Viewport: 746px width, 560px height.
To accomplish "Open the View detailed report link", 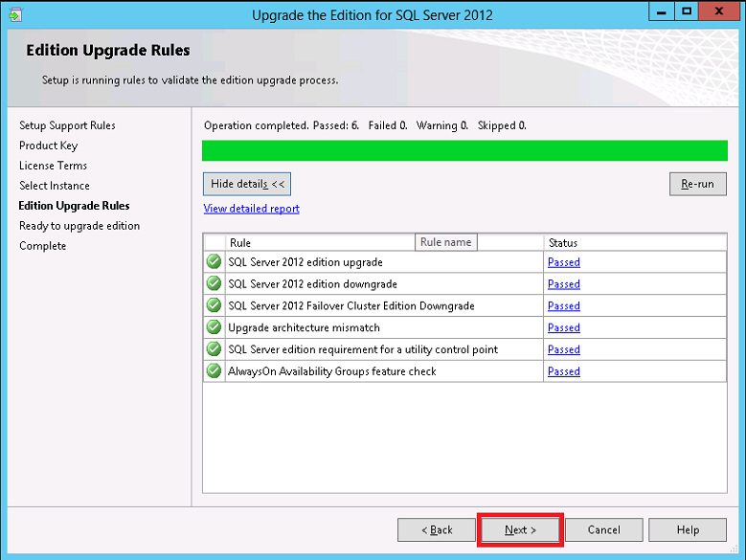I will (x=251, y=209).
